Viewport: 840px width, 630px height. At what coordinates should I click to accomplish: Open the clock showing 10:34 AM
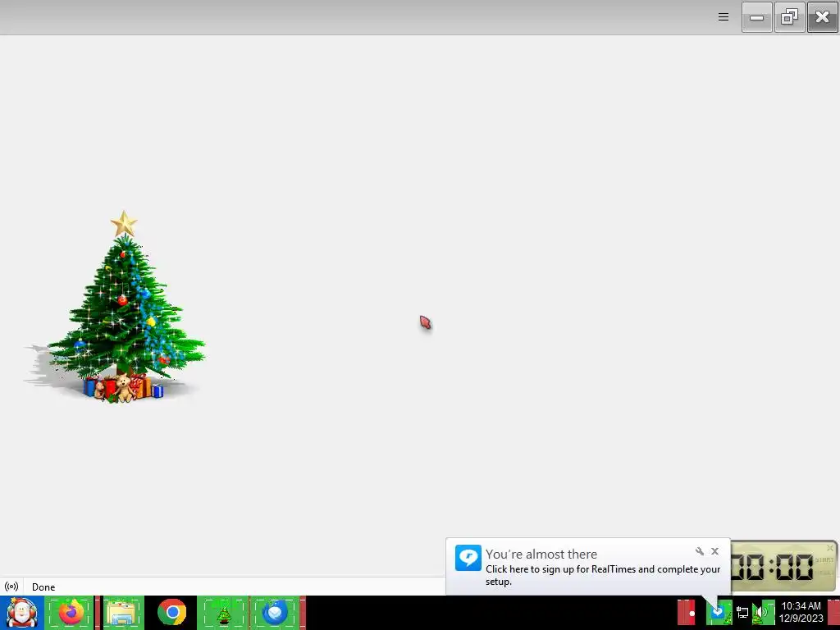point(801,612)
